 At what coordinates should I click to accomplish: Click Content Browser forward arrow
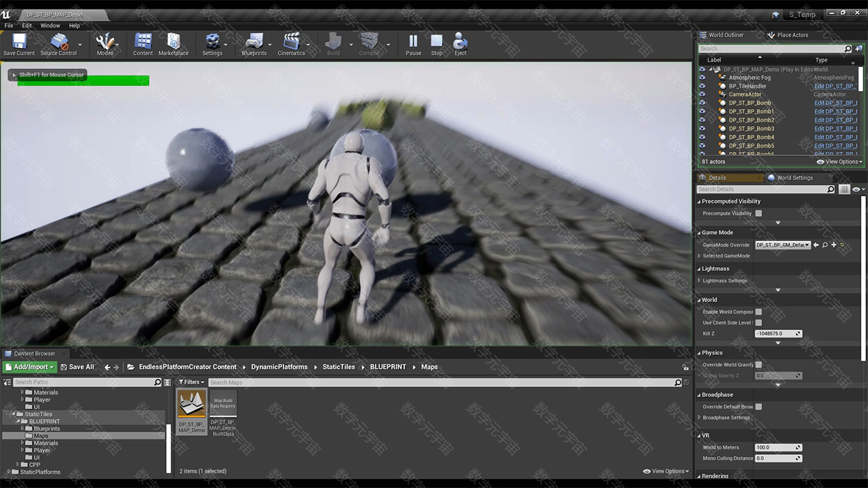[x=116, y=367]
